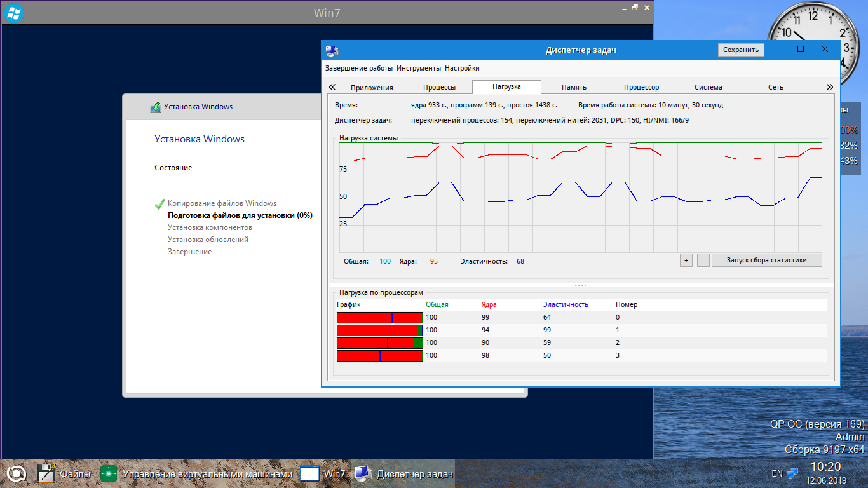Click the network tray icon
The width and height of the screenshot is (868, 488).
coord(792,473)
